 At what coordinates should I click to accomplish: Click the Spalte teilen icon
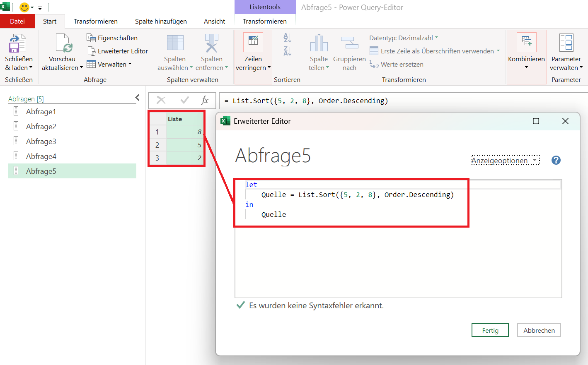point(319,43)
